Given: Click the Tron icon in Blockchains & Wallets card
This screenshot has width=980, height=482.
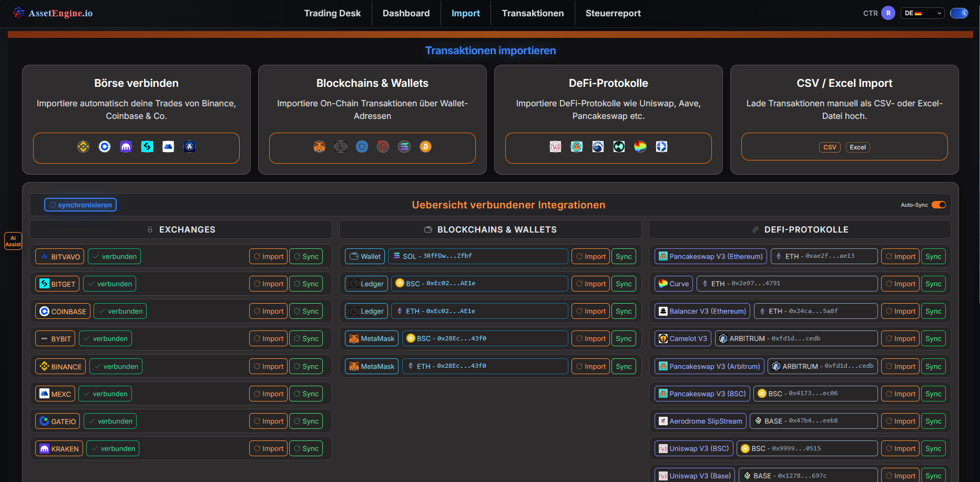Looking at the screenshot, I should tap(383, 147).
